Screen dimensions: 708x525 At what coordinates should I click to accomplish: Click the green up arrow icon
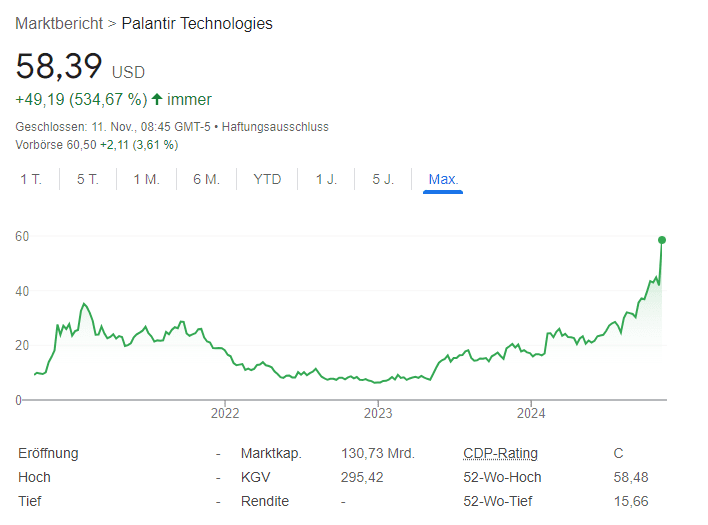pos(157,99)
